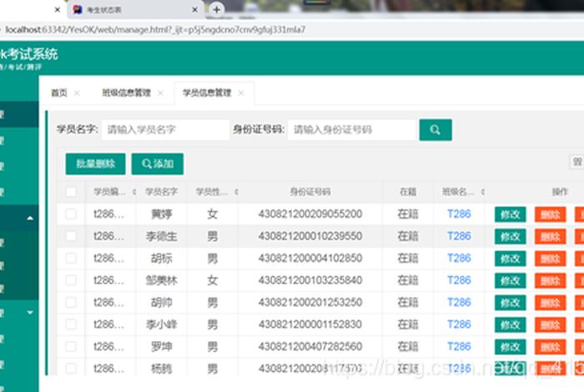Close the 首页 tab
This screenshot has height=392, width=584.
click(x=77, y=93)
